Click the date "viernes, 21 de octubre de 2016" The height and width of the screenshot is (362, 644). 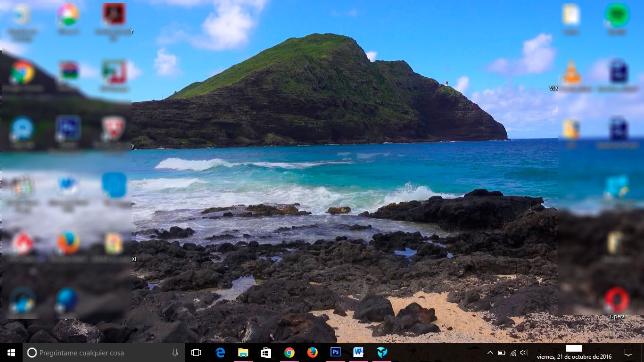pos(574,357)
